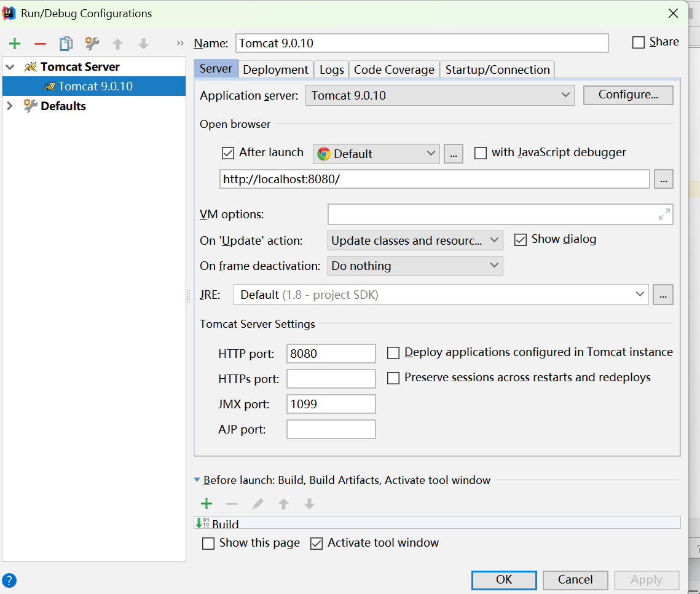
Task: Remove the before launch task with the minus icon
Action: point(232,504)
